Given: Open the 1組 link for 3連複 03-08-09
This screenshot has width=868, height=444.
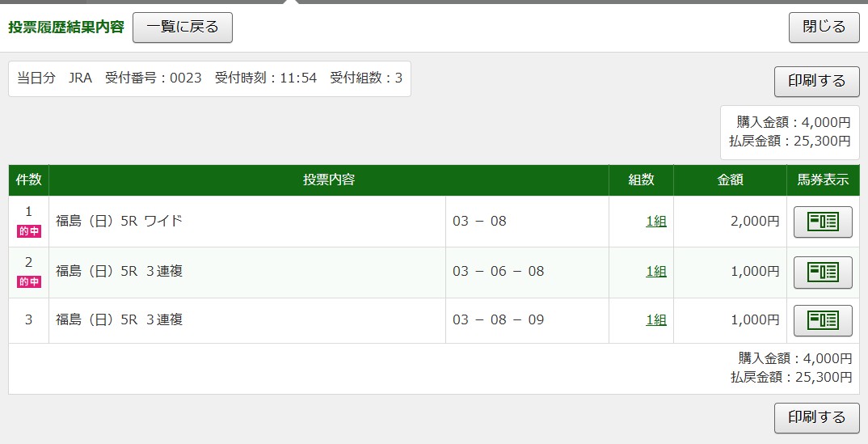Looking at the screenshot, I should point(656,320).
